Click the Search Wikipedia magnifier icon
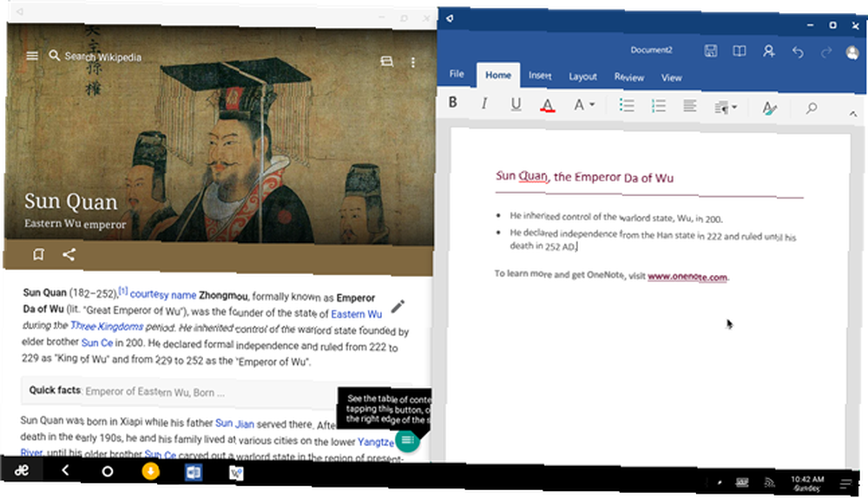 pos(54,56)
